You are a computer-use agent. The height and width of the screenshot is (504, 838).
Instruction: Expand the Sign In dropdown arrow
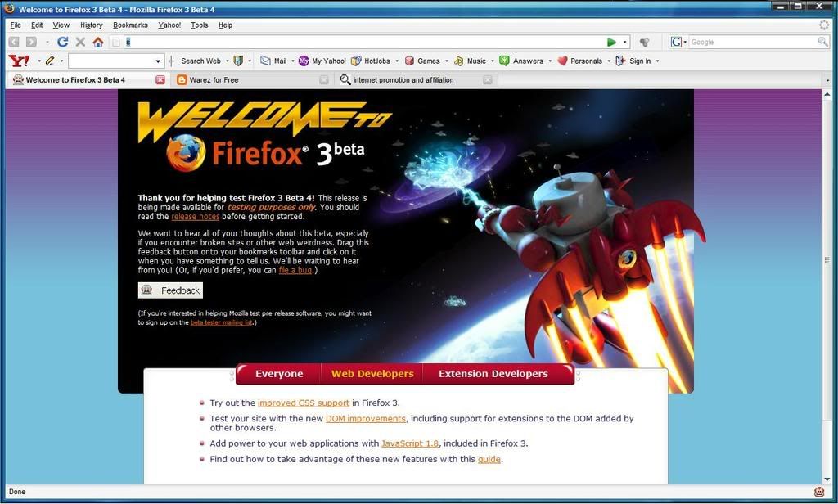point(657,61)
